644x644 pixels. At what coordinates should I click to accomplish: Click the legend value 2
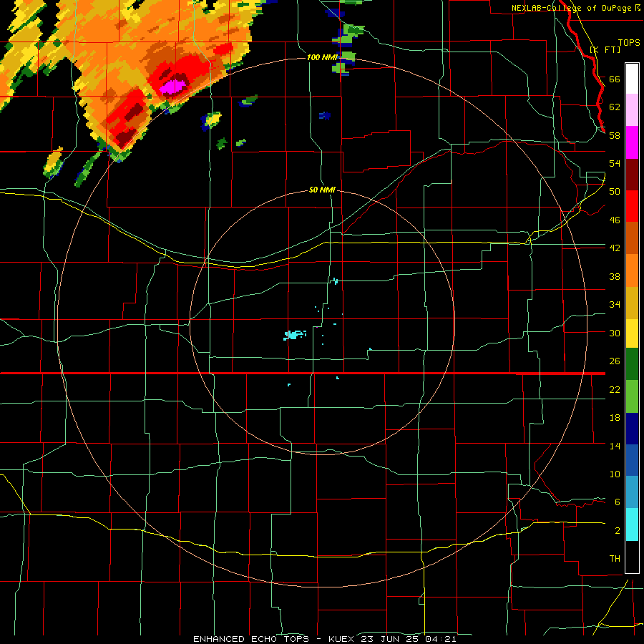(x=617, y=530)
